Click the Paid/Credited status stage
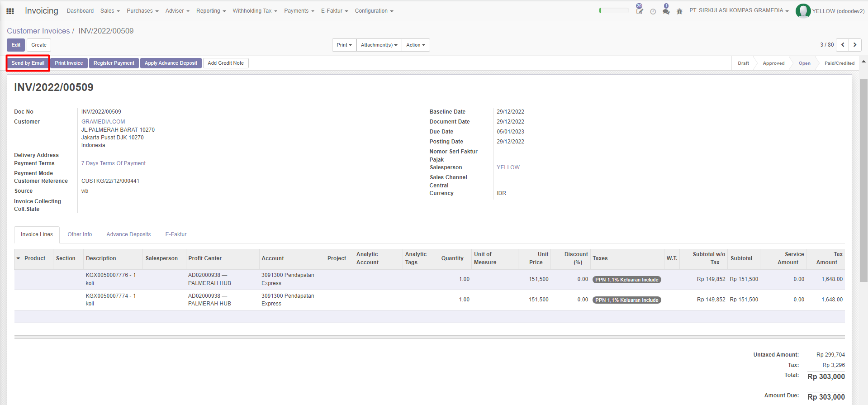868x405 pixels. (840, 63)
